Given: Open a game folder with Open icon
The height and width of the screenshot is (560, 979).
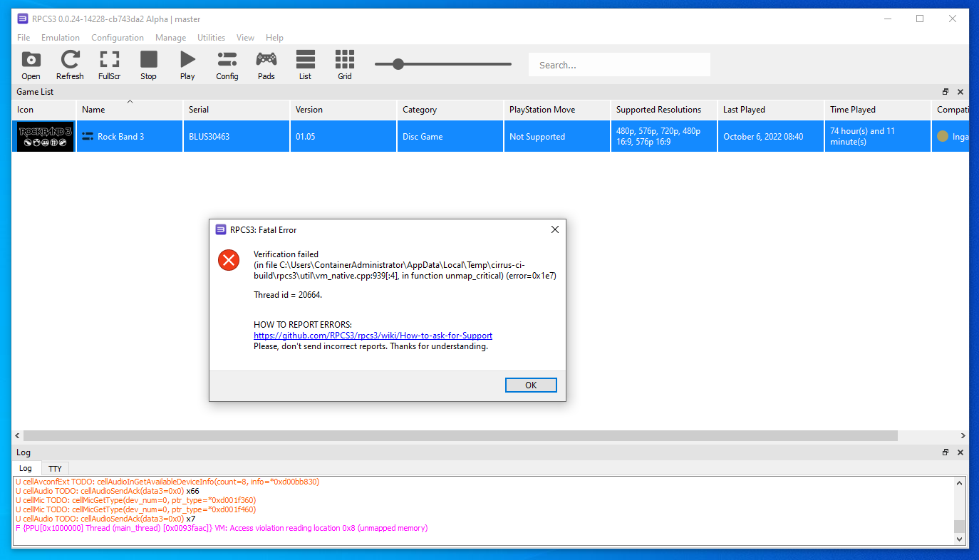Looking at the screenshot, I should (30, 64).
